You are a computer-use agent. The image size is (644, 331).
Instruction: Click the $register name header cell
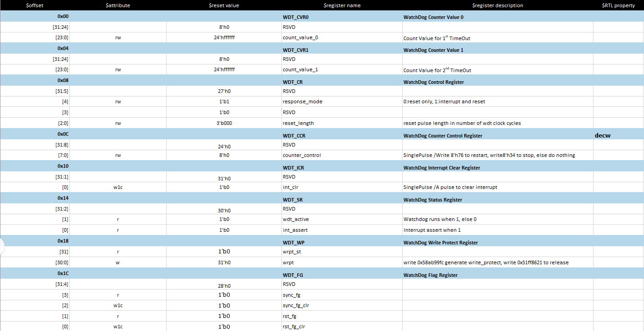(x=342, y=5)
